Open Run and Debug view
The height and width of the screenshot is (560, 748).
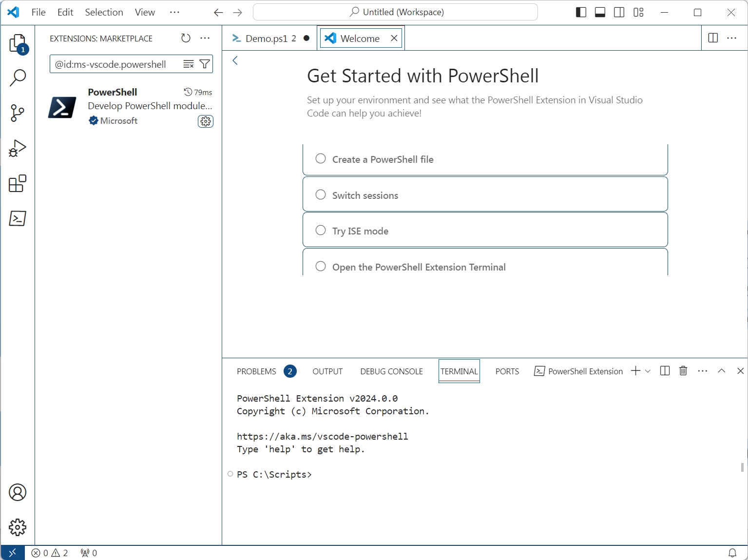[x=18, y=148]
